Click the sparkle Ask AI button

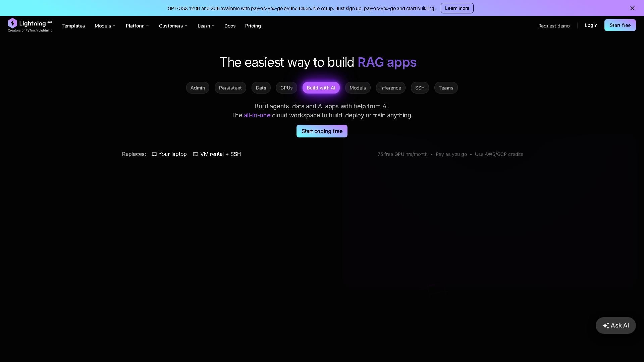[615, 325]
